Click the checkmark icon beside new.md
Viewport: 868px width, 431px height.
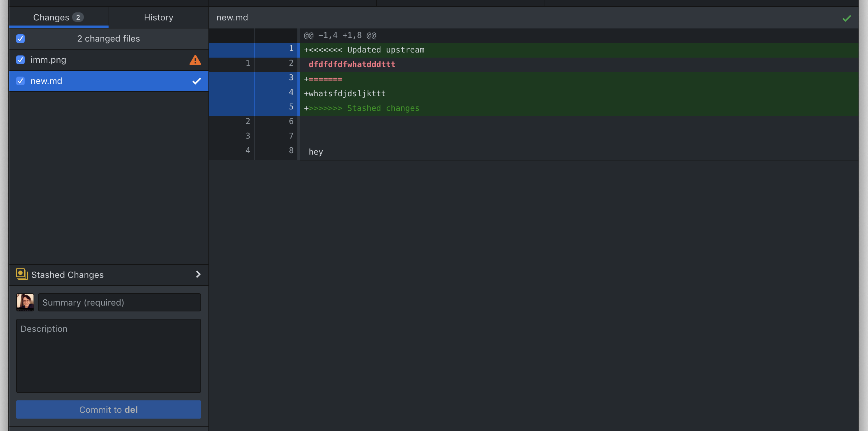pos(197,81)
